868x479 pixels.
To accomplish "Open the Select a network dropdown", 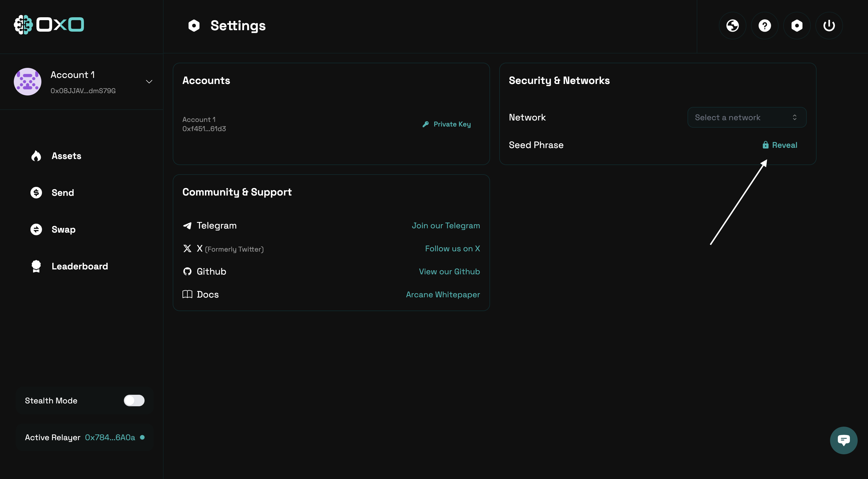I will click(747, 117).
